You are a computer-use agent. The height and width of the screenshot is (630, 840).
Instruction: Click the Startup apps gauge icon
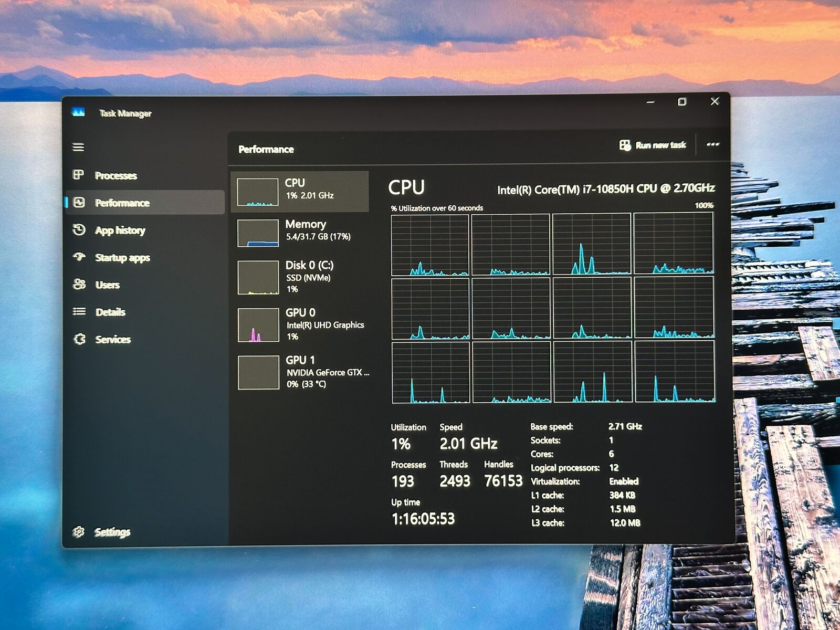79,257
